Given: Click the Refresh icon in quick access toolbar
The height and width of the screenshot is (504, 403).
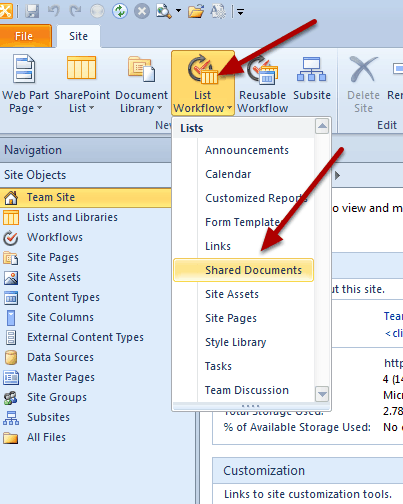Looking at the screenshot, I should 120,11.
